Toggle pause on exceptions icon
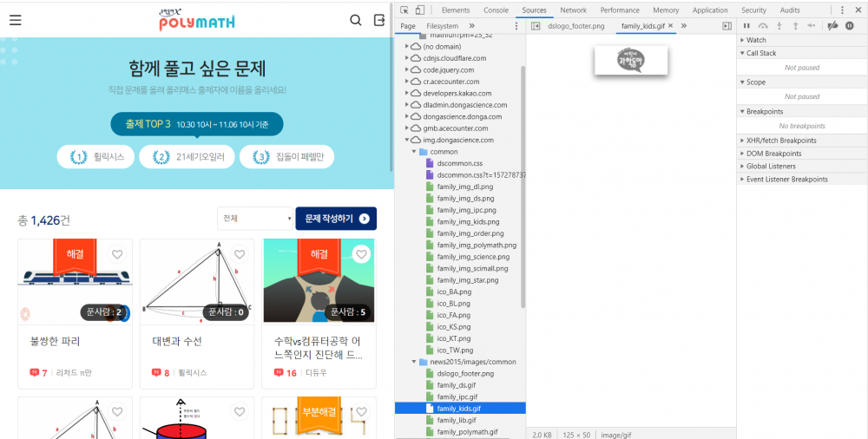This screenshot has height=439, width=868. pyautogui.click(x=850, y=26)
